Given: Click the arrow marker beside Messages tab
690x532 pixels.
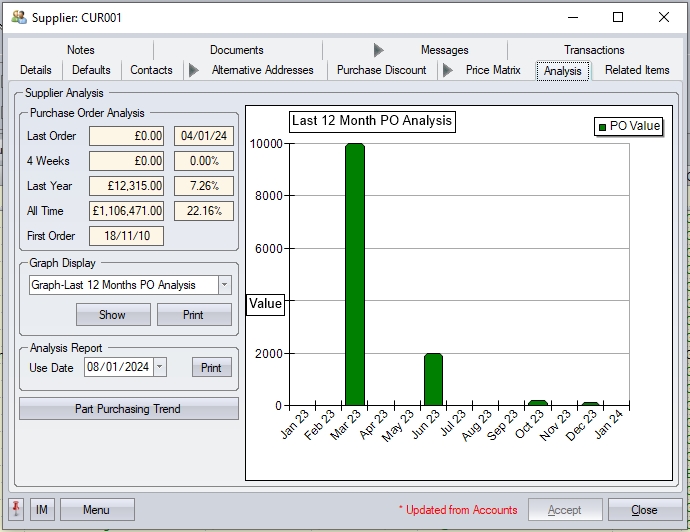Looking at the screenshot, I should pos(378,50).
